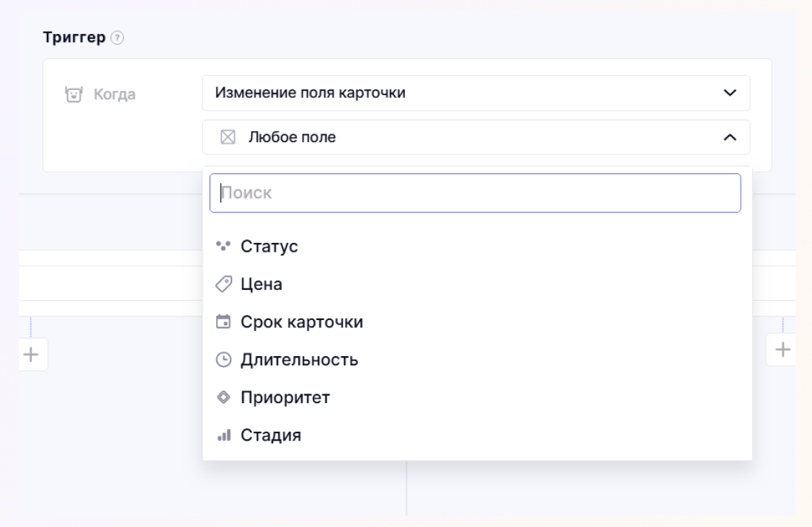Viewport: 812px width, 527px height.
Task: Click the clock icon beside Длительность
Action: (x=223, y=360)
